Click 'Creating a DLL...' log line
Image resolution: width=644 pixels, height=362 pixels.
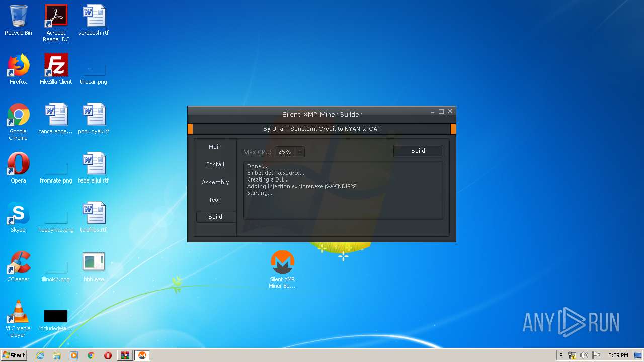click(x=268, y=179)
